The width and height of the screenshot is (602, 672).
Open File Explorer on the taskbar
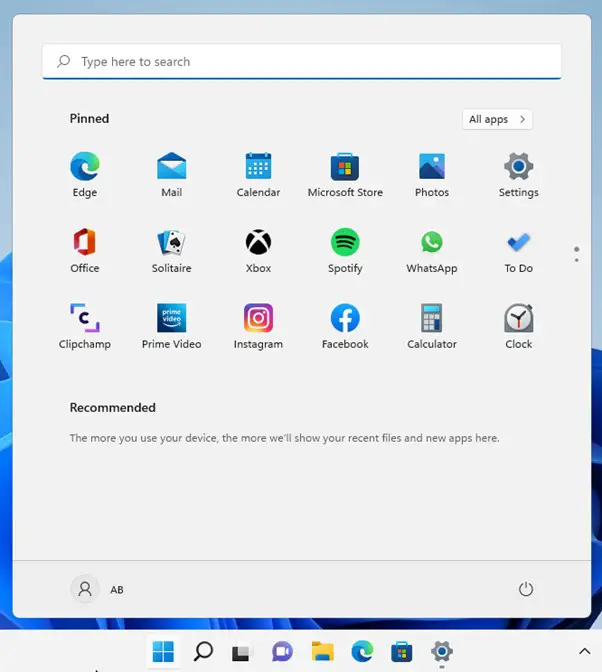point(322,651)
